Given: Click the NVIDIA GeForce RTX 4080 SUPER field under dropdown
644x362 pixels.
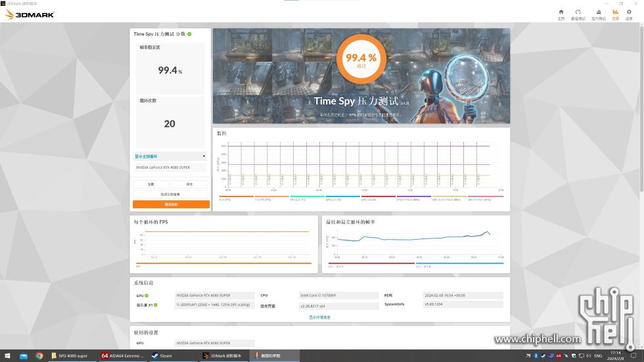Looking at the screenshot, I should coord(170,168).
